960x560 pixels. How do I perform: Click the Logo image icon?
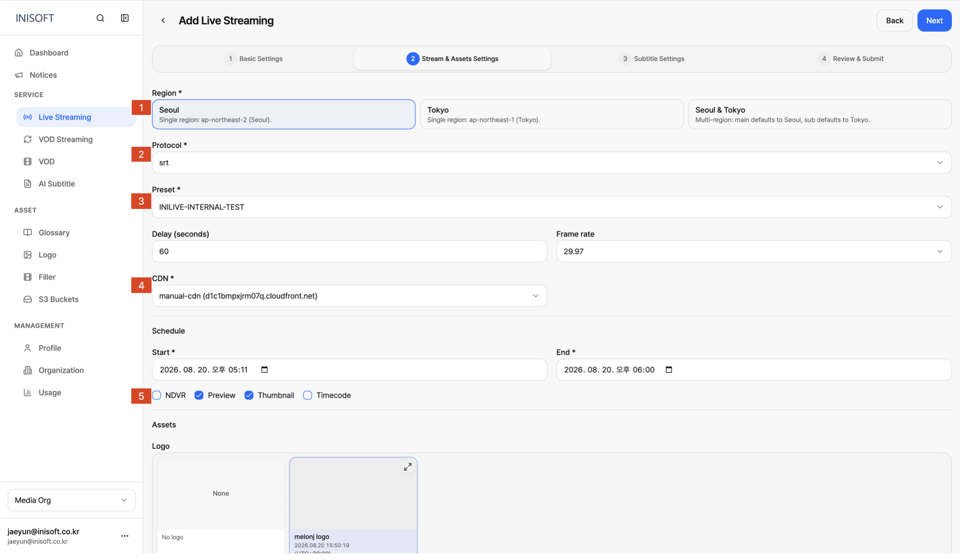pos(28,255)
